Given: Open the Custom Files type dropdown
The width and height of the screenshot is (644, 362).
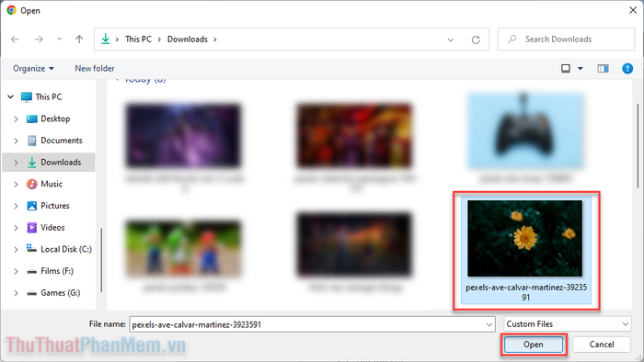Looking at the screenshot, I should [568, 324].
